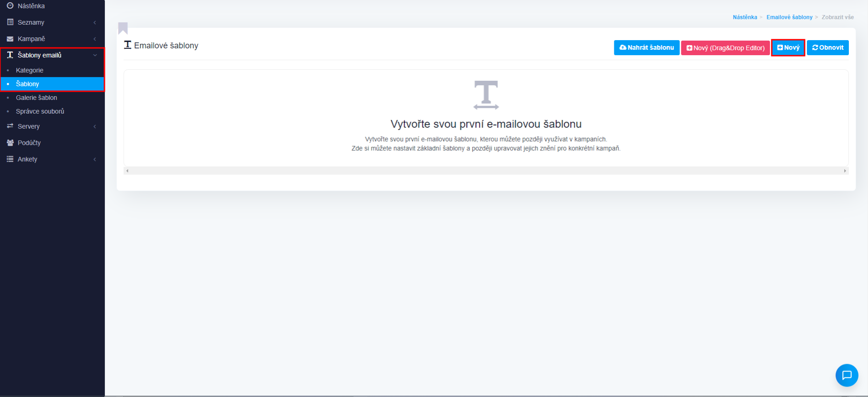
Task: Click the Ankety list icon
Action: (x=10, y=159)
